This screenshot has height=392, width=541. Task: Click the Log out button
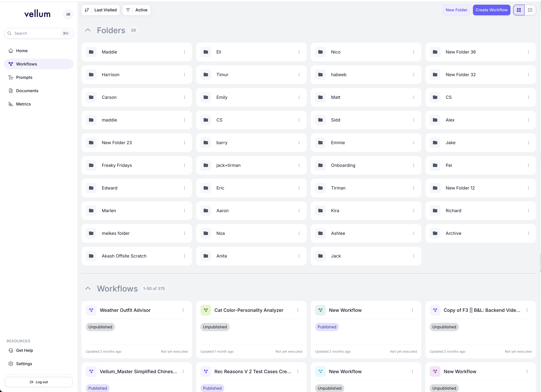click(x=39, y=382)
